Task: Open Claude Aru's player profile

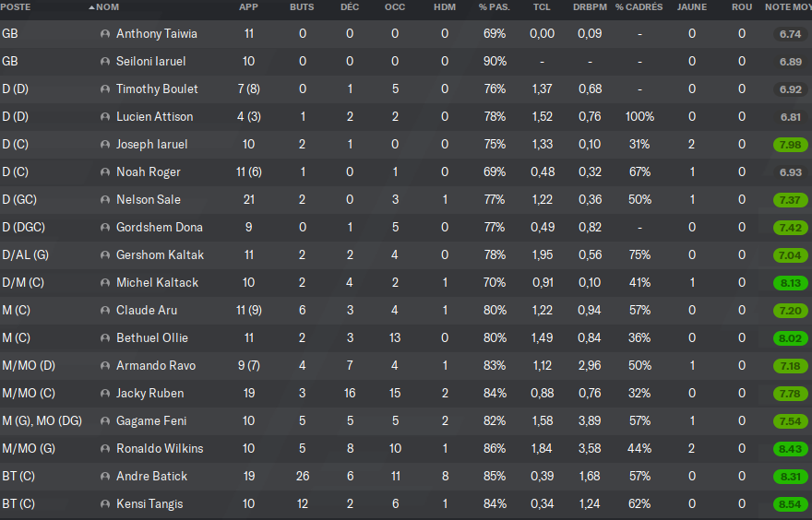Action: pos(147,311)
